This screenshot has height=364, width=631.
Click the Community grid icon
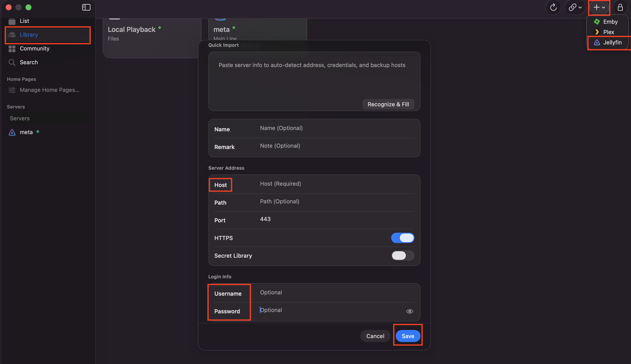tap(12, 49)
